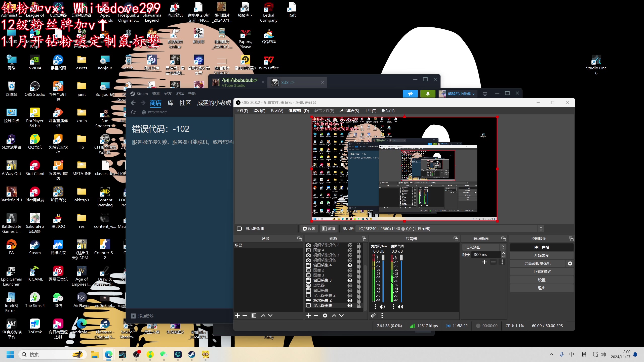This screenshot has width=644, height=362.
Task: Click 启动虚拟摄像机 button
Action: (x=538, y=263)
